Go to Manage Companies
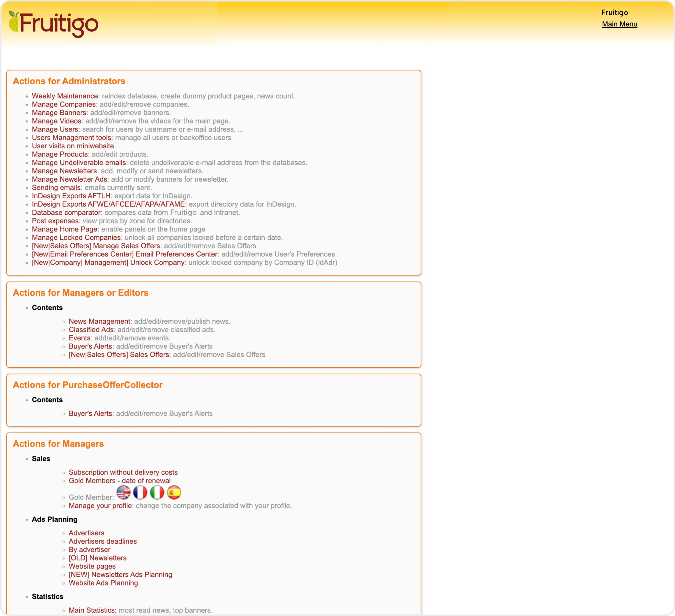The height and width of the screenshot is (616, 675). (x=64, y=104)
